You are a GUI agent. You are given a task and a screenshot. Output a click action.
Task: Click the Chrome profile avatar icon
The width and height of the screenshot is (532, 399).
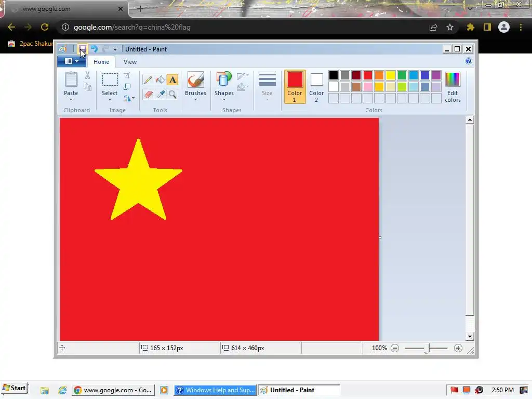click(x=504, y=27)
